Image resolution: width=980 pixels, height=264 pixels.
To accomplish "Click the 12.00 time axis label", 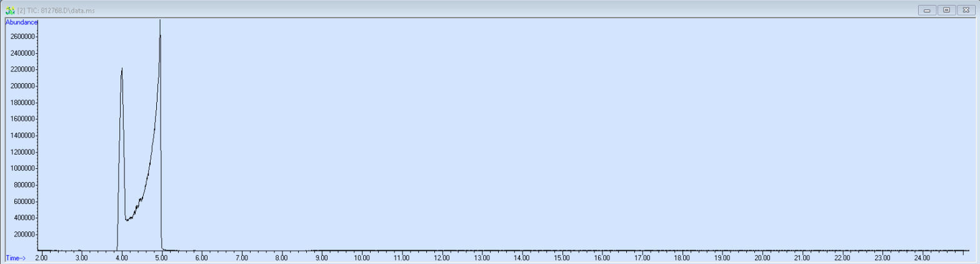I will 442,258.
